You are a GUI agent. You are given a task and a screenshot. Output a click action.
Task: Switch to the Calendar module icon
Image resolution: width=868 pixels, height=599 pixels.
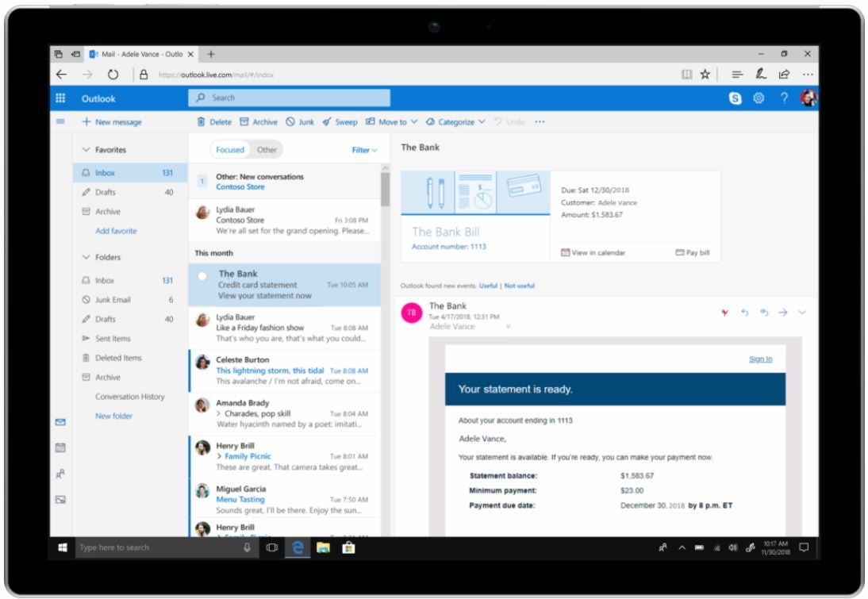[60, 447]
